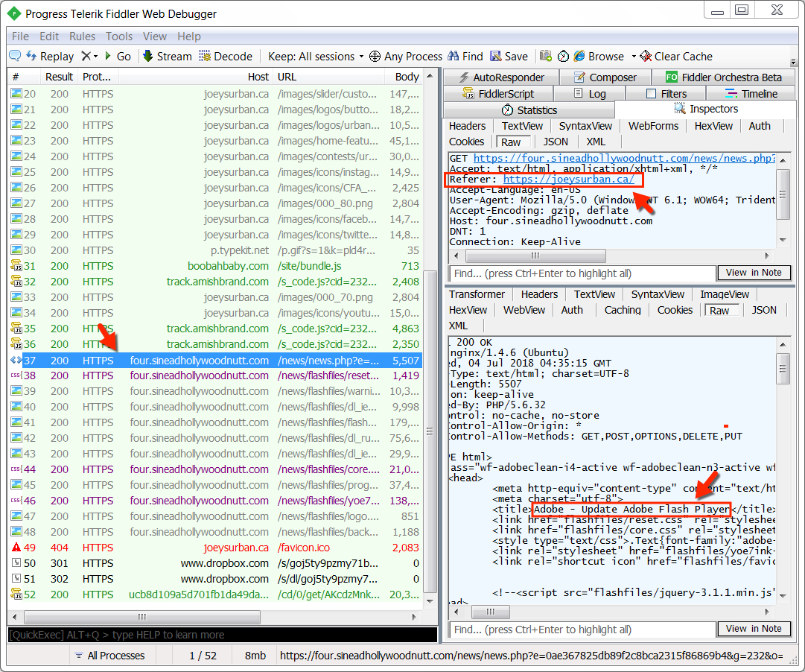This screenshot has height=672, width=805.
Task: Open the joeysurban.ca Referer link
Action: point(569,180)
